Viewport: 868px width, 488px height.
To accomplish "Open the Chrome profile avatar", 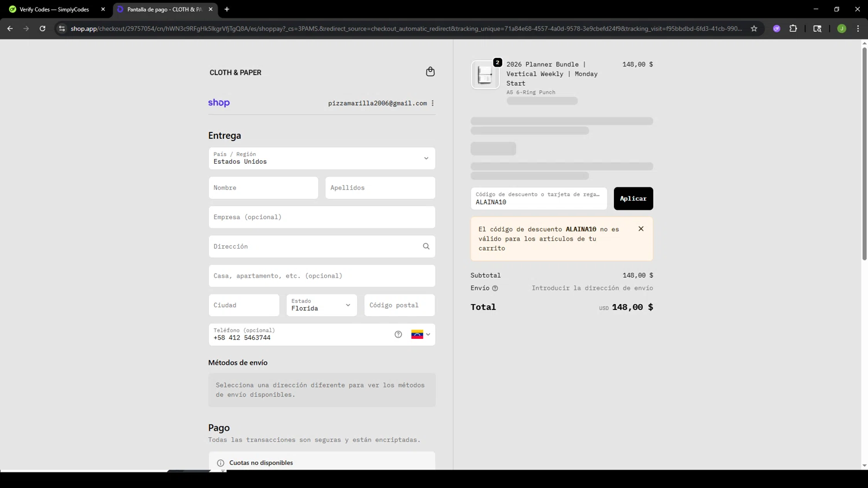I will pyautogui.click(x=841, y=28).
